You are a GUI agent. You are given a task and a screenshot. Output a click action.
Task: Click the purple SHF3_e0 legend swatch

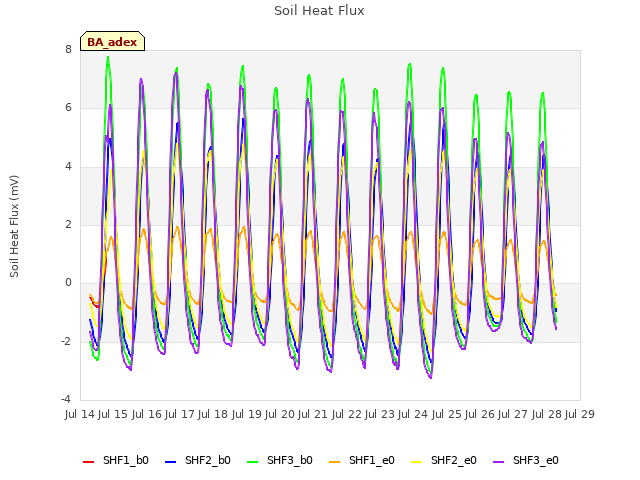(499, 462)
